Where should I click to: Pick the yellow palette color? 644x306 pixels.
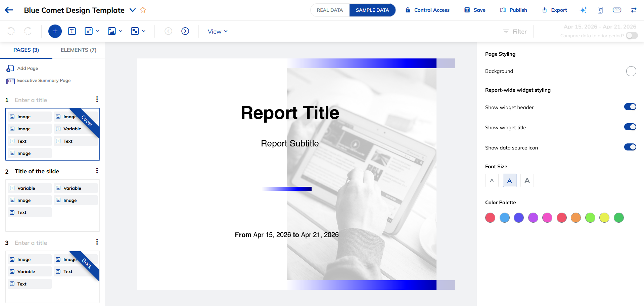coord(604,218)
